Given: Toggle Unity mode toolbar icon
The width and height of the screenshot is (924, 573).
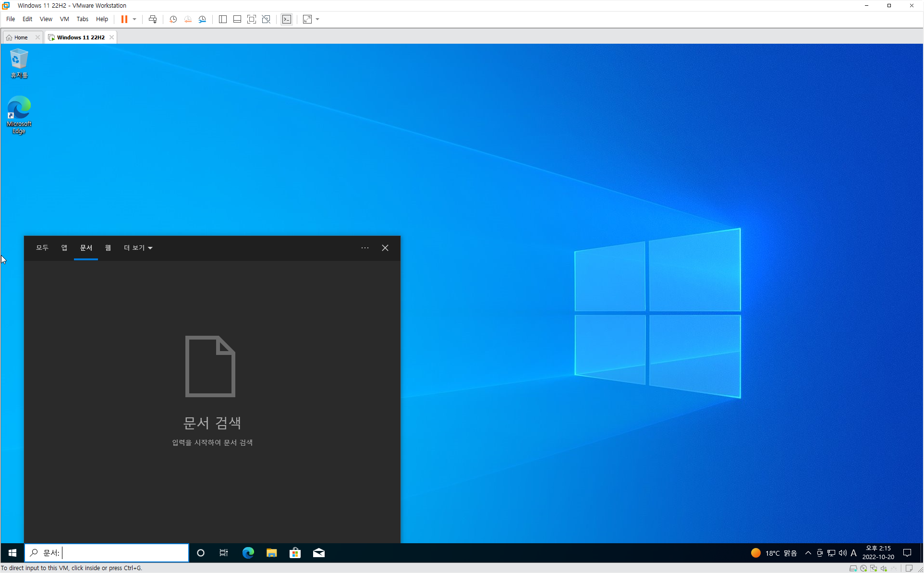Looking at the screenshot, I should pyautogui.click(x=266, y=19).
